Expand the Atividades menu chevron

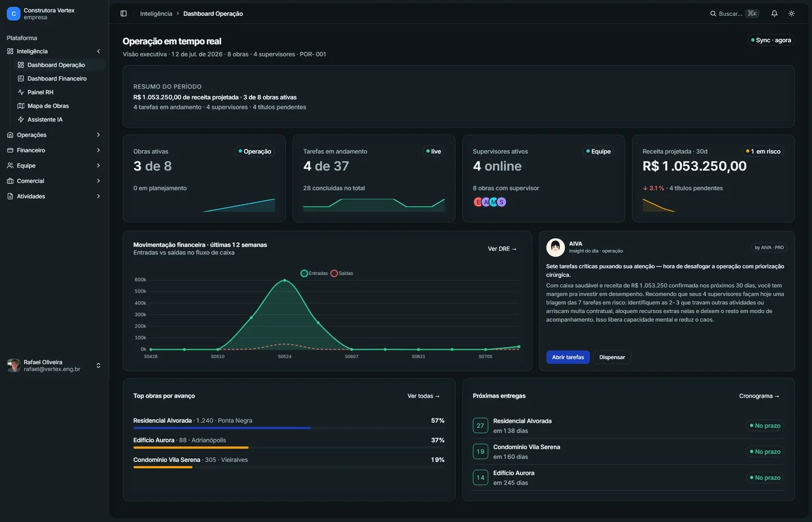[x=99, y=196]
